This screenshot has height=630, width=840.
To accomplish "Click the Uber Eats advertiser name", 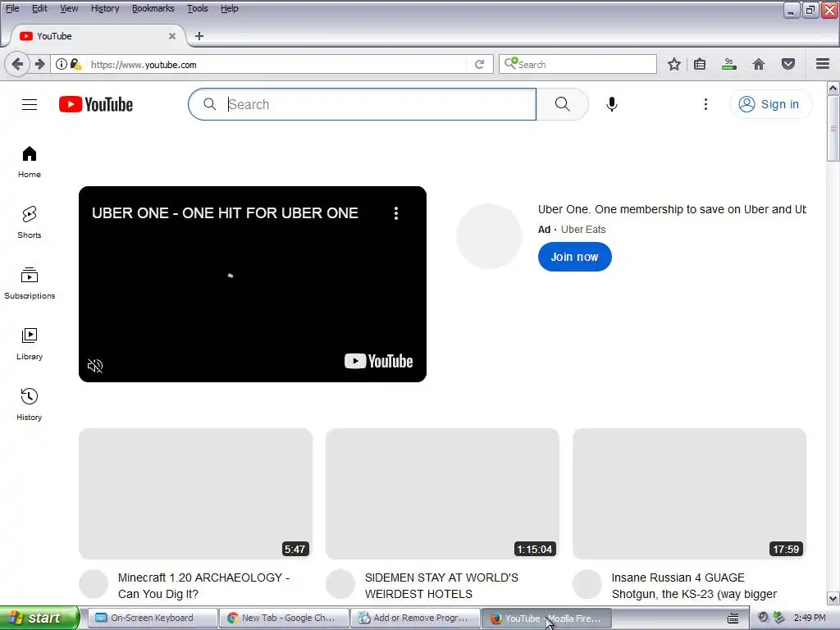I will click(x=583, y=230).
